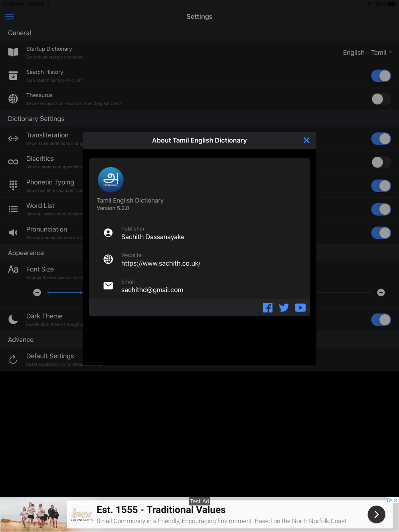399x532 pixels.
Task: Click the Default Settings reset icon
Action: 13,359
